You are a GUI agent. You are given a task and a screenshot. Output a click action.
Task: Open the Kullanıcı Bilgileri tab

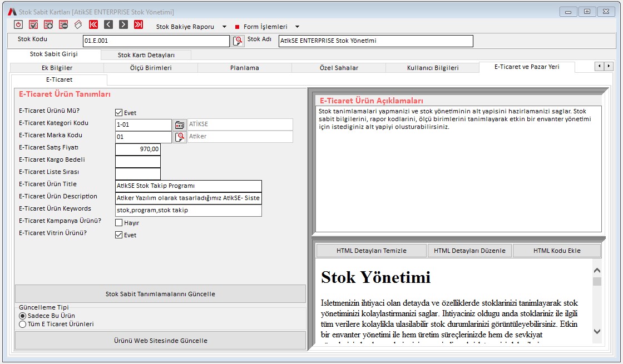point(433,68)
